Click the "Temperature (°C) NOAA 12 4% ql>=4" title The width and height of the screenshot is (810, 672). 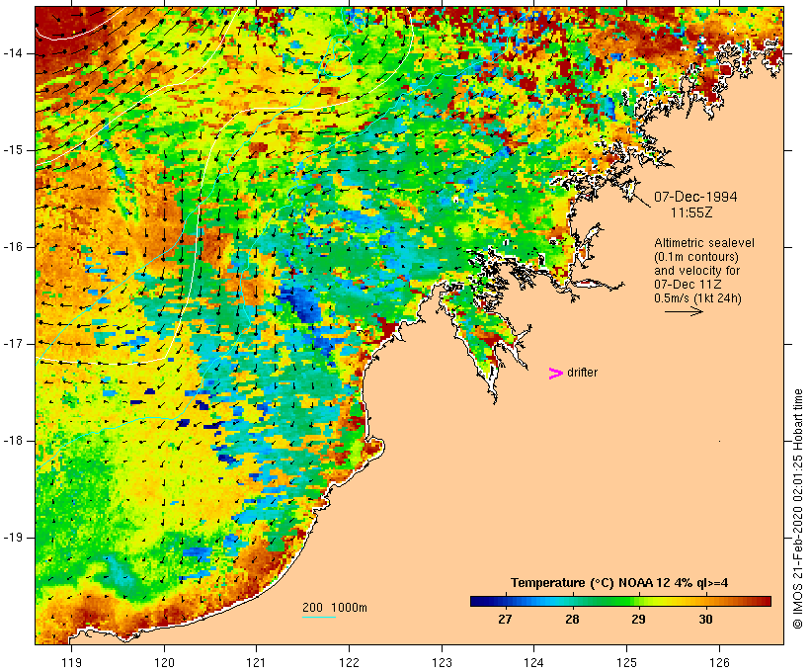coord(619,583)
